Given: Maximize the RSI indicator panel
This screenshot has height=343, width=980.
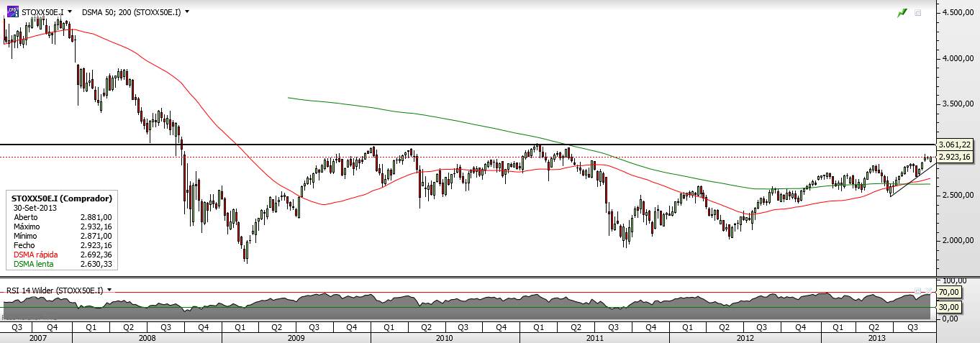Looking at the screenshot, I should click(918, 291).
